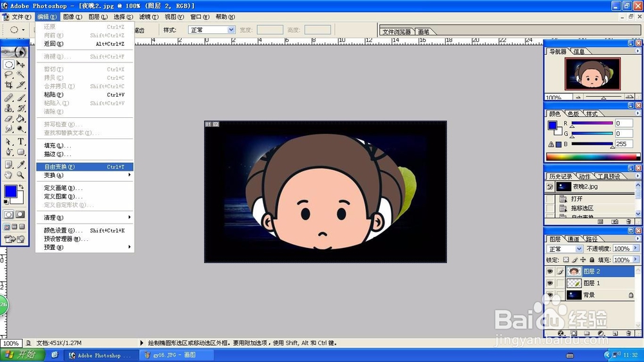Select the Hand tool

point(8,175)
